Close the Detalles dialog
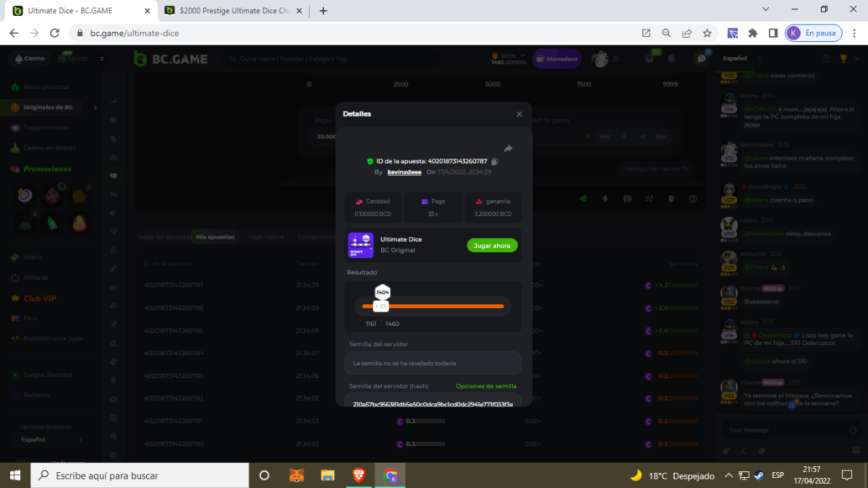Screen dimensions: 868x488 pyautogui.click(x=519, y=114)
